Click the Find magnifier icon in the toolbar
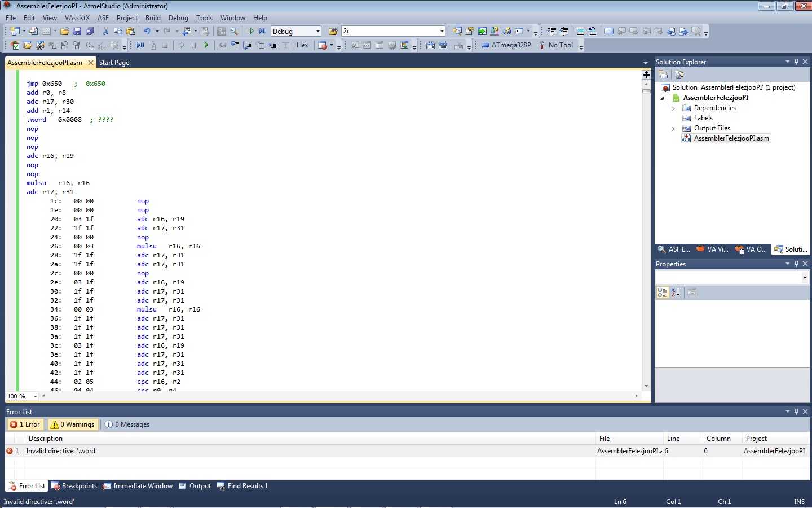812x508 pixels. pyautogui.click(x=234, y=32)
